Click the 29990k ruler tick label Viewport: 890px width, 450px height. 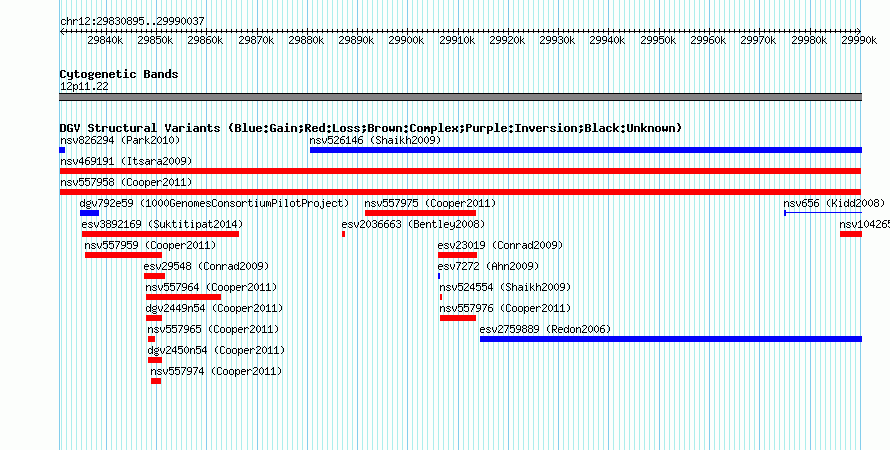click(x=859, y=40)
